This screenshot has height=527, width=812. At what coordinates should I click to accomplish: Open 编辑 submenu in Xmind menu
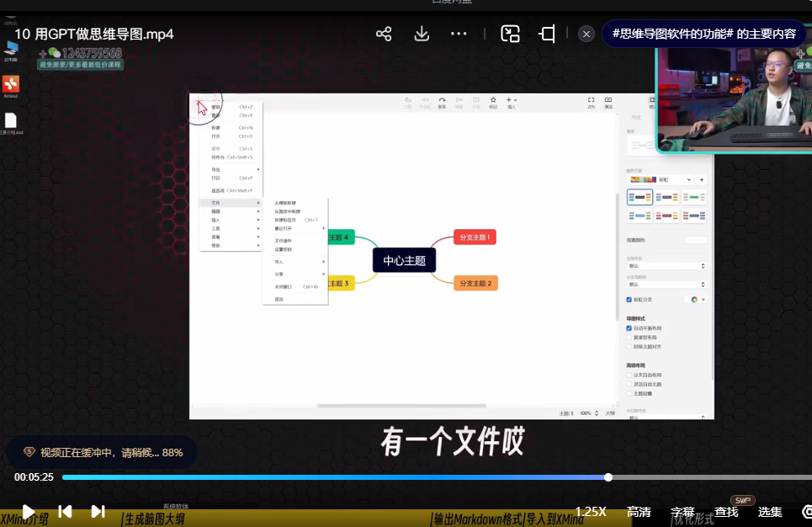coord(231,211)
